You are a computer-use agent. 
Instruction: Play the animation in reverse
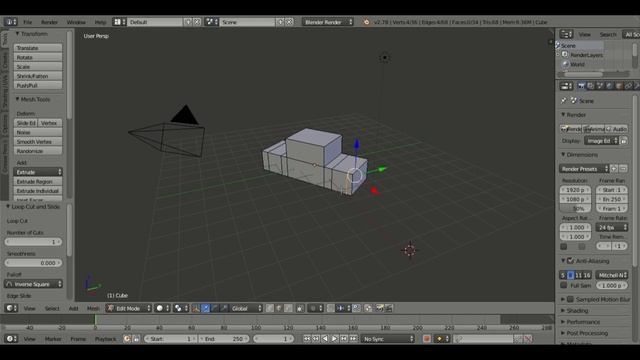tap(325, 339)
